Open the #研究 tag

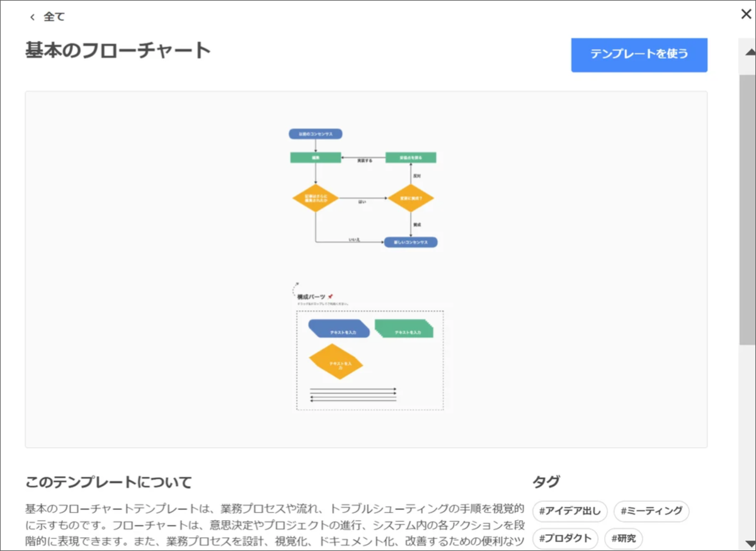tap(623, 538)
